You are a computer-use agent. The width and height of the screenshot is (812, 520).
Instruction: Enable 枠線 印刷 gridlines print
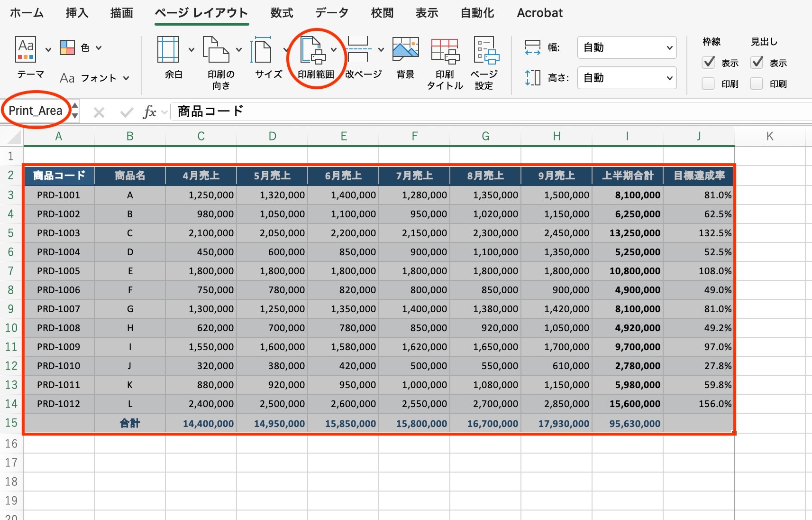click(708, 84)
